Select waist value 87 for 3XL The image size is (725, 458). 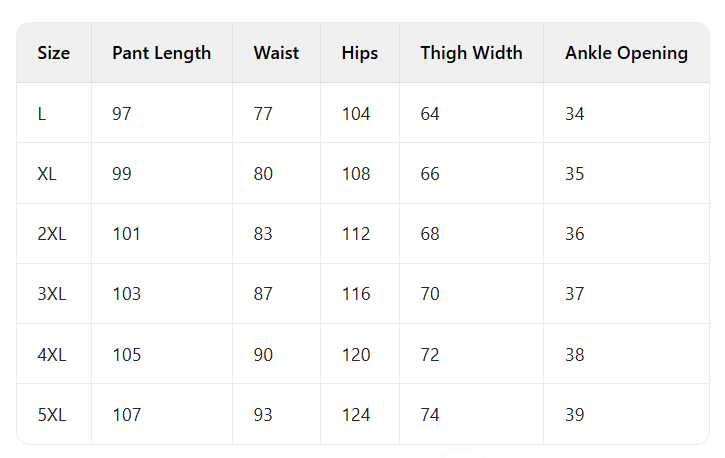coord(263,294)
